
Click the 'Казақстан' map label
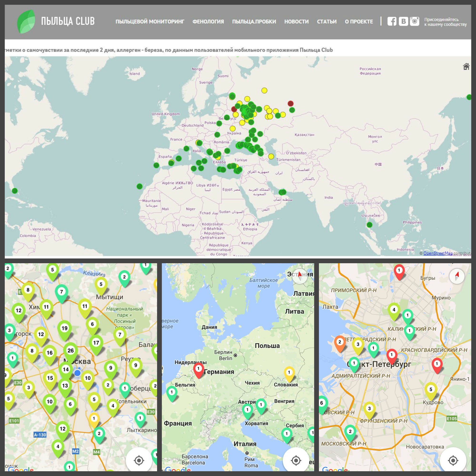(x=304, y=135)
